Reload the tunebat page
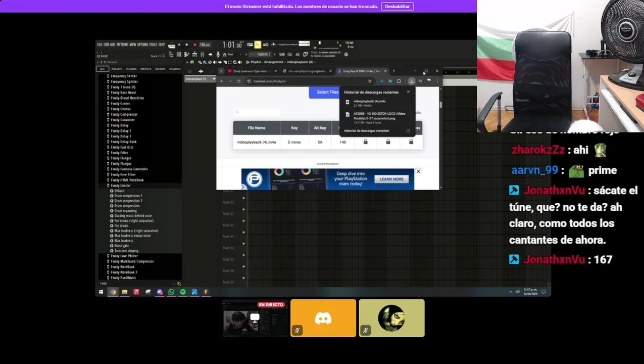The image size is (644, 364). click(x=239, y=81)
